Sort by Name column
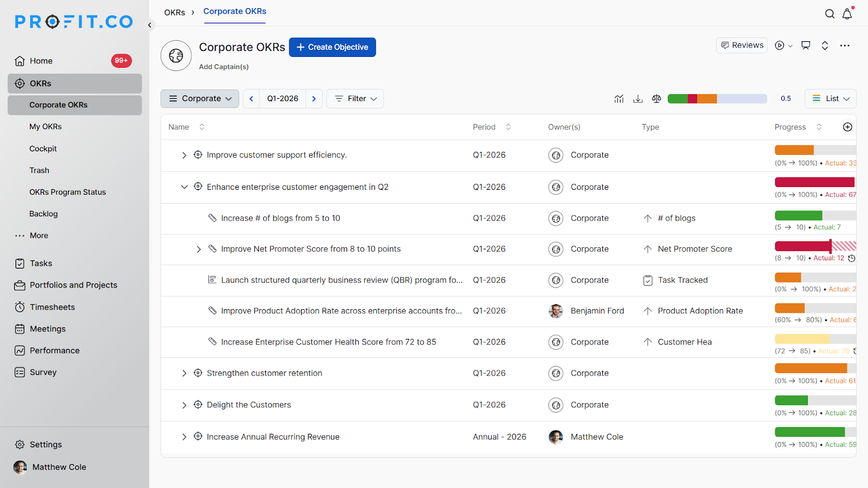The width and height of the screenshot is (868, 488). point(202,127)
